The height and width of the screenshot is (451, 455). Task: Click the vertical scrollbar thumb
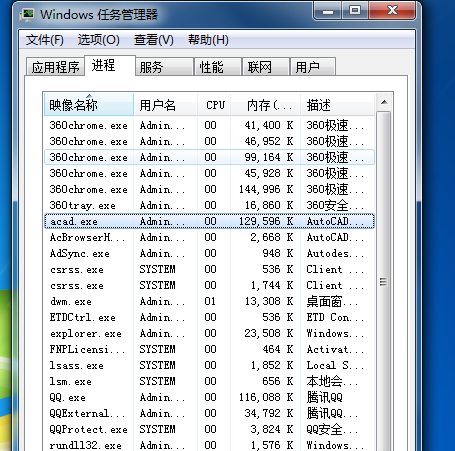pos(384,282)
